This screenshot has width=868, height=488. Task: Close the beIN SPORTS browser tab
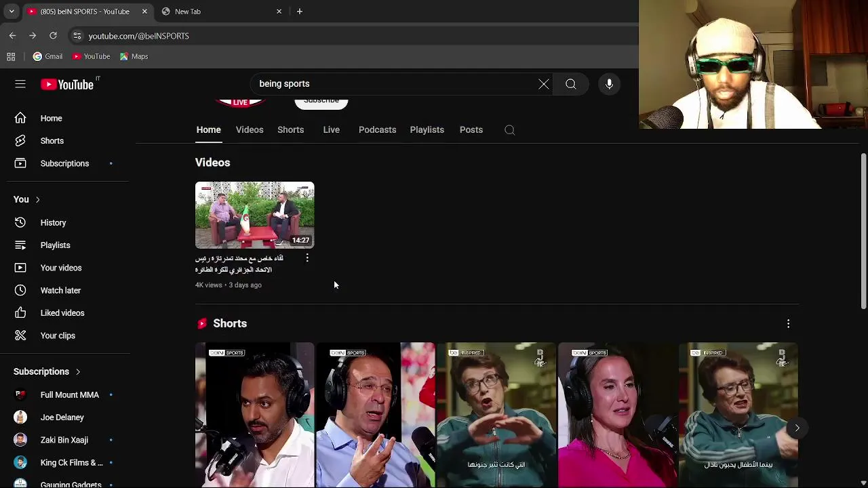pyautogui.click(x=144, y=12)
